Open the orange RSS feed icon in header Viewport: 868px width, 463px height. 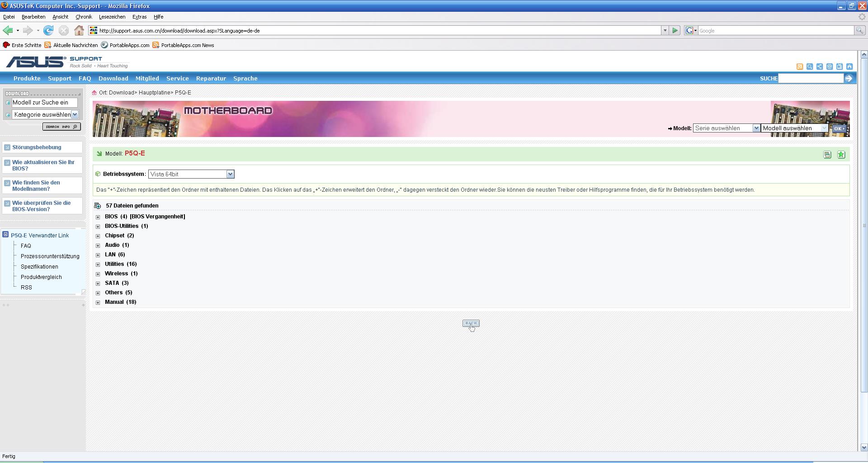point(800,66)
